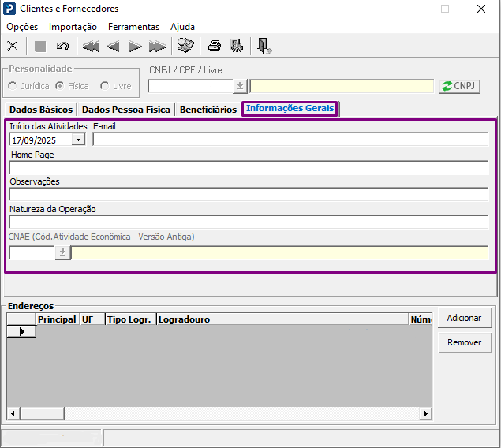Go to the previous record arrow

pos(113,46)
